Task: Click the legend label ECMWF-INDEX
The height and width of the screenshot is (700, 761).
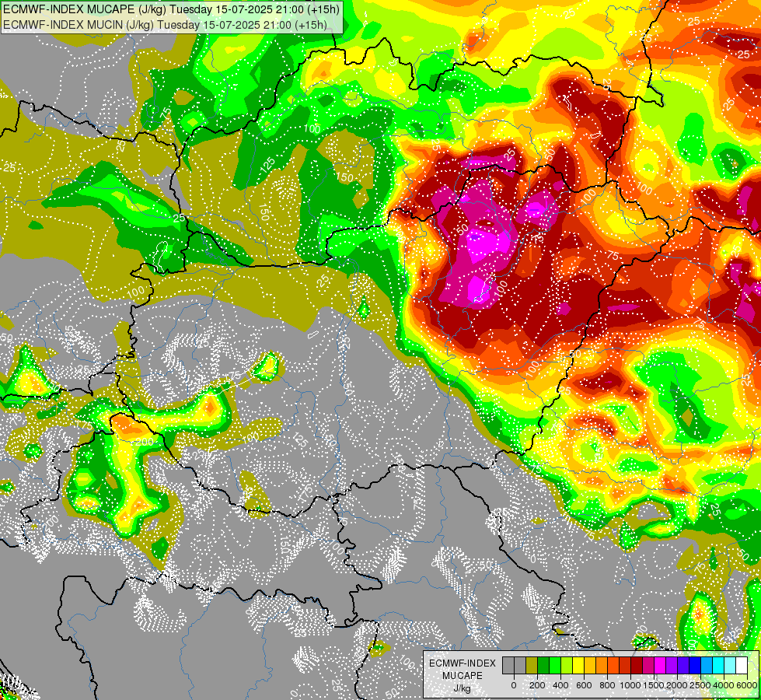Action: pos(463,663)
